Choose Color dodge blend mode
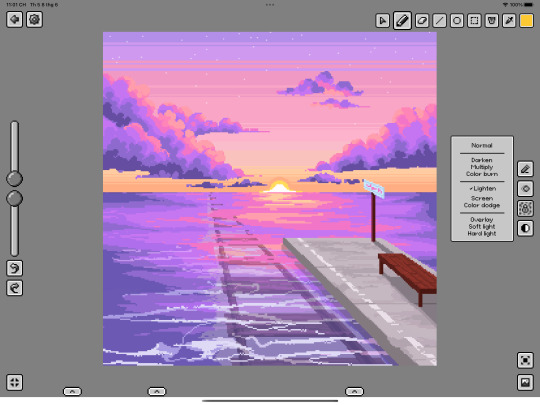Screen dimensions: 540x405 coord(482,205)
